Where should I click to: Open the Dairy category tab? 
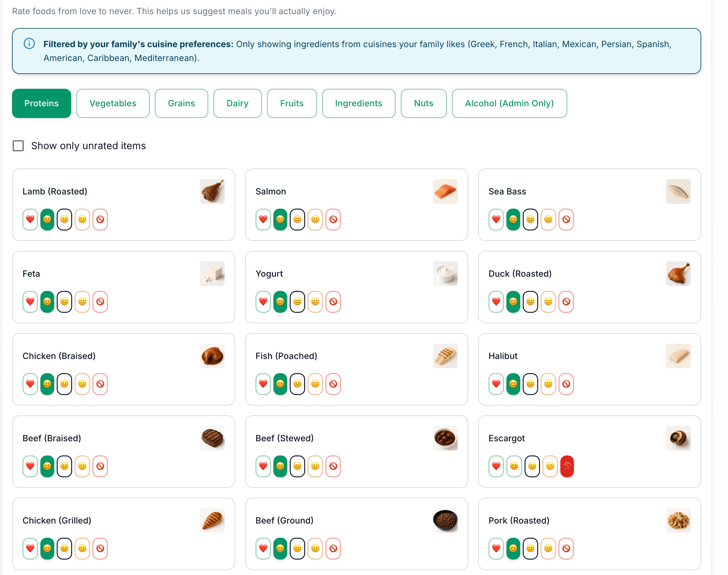tap(237, 103)
